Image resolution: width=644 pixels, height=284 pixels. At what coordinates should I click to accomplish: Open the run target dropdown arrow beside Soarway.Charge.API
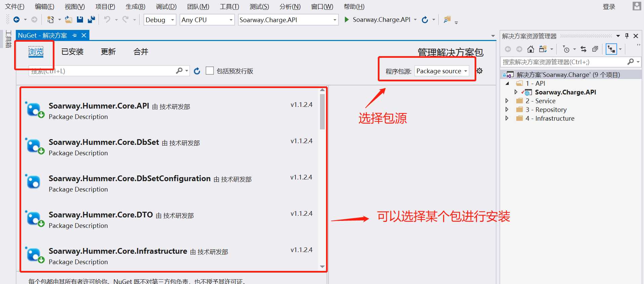415,19
